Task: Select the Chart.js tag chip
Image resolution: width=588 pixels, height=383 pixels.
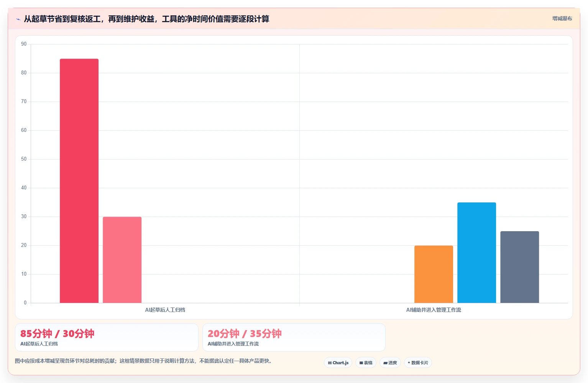Action: (338, 363)
